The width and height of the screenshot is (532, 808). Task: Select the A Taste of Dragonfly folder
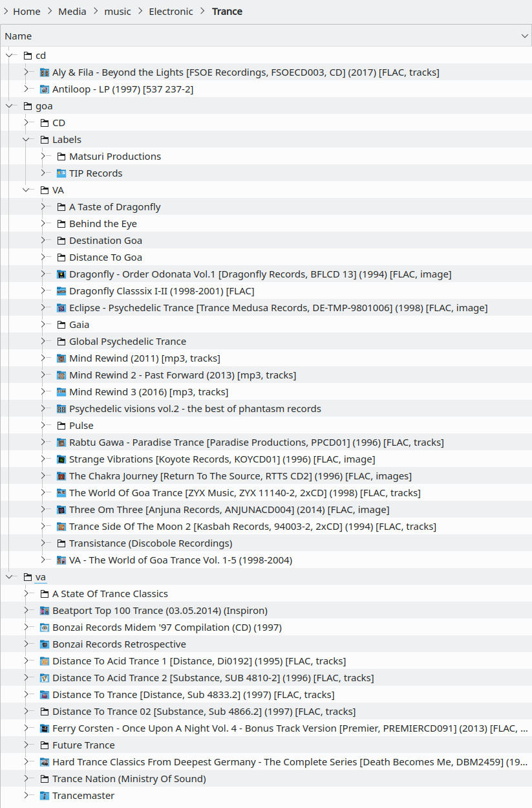115,207
